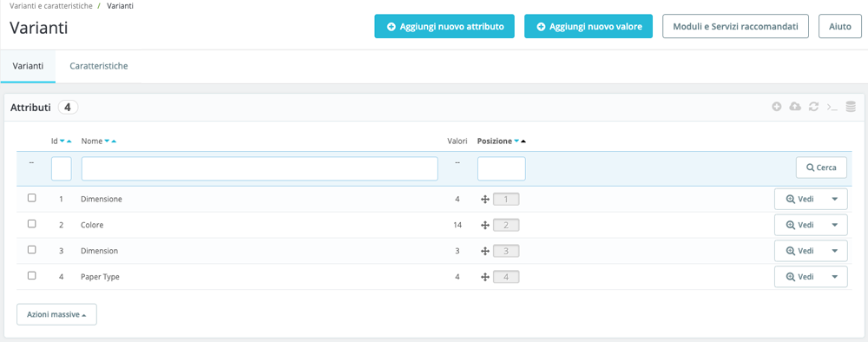The width and height of the screenshot is (868, 342).
Task: Click the add new icon in Attributi panel header
Action: click(x=777, y=107)
